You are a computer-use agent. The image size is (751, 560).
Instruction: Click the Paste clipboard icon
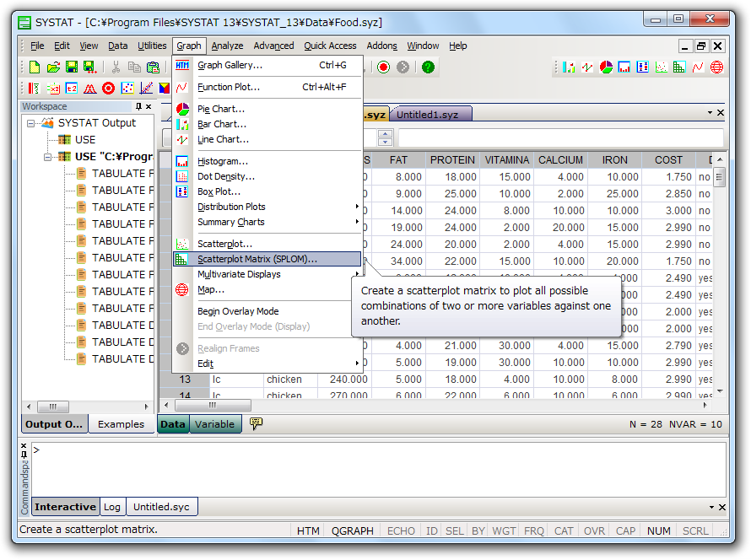coord(153,67)
